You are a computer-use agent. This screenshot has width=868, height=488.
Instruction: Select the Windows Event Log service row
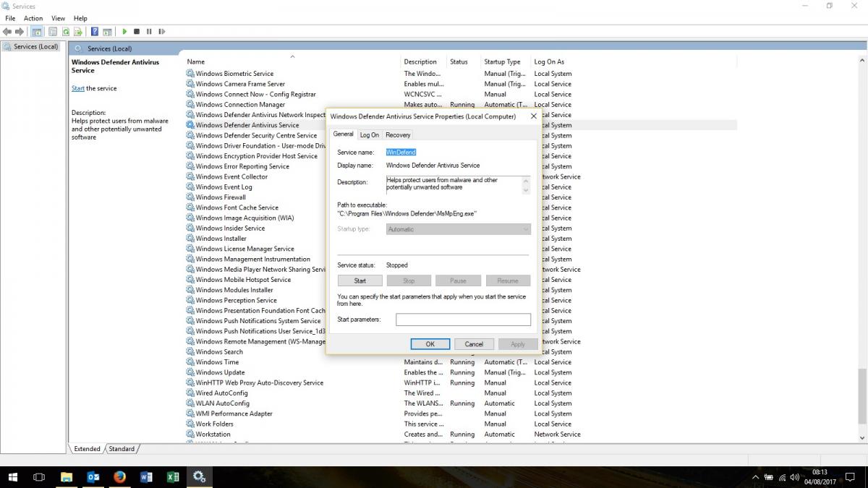pos(461,187)
